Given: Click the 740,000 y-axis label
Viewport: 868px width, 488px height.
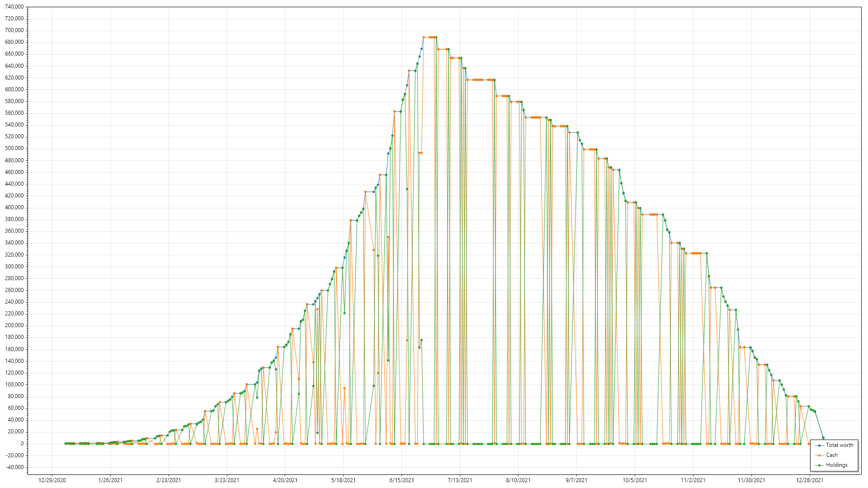Looking at the screenshot, I should (14, 7).
